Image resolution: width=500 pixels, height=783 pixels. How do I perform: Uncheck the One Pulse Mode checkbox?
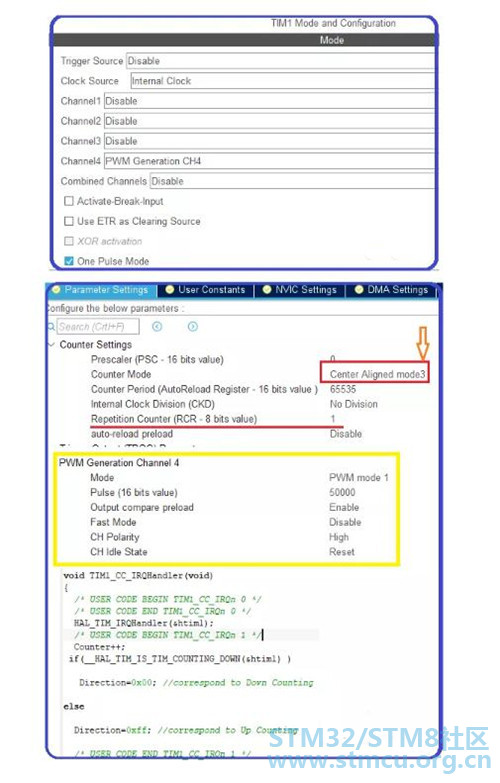pos(69,261)
